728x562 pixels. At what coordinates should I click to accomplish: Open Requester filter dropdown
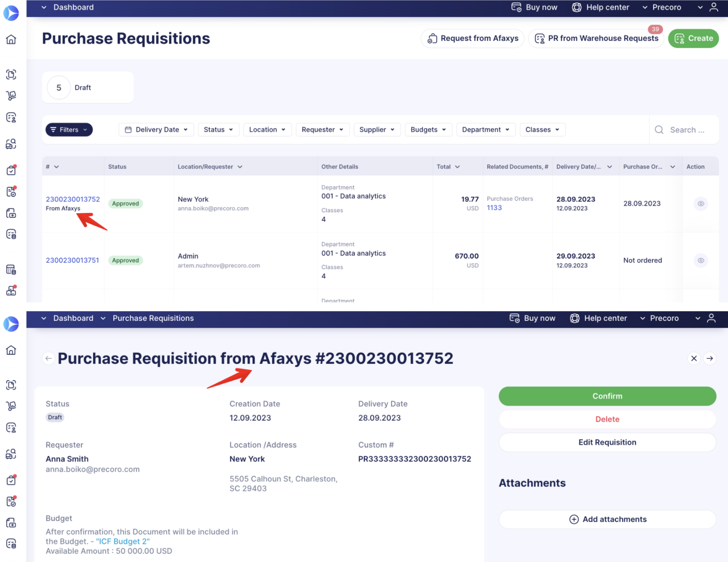click(x=323, y=130)
